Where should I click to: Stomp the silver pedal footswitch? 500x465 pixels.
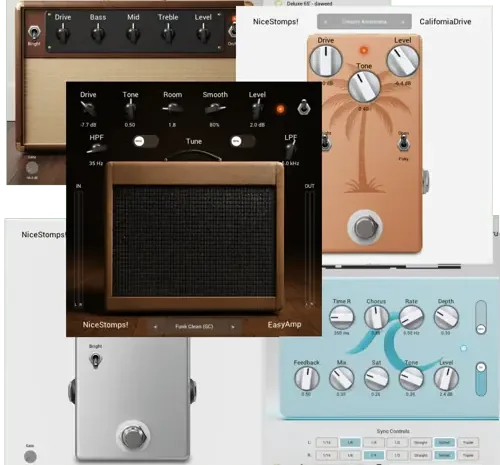pos(133,436)
